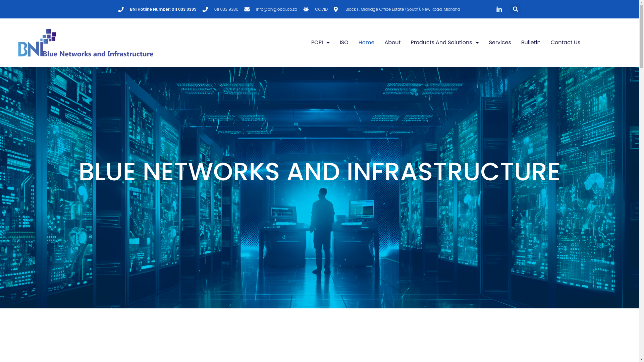Select the Home menu item
Image resolution: width=644 pixels, height=362 pixels.
point(366,43)
